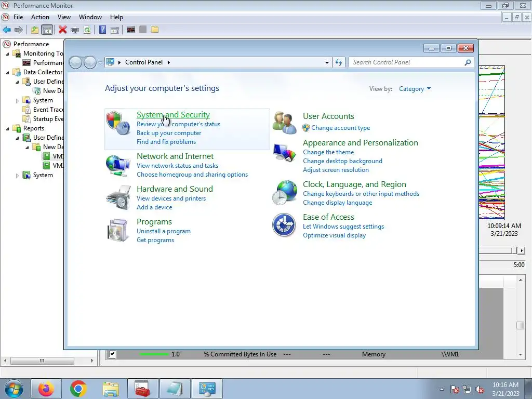Open the View by Category dropdown

tap(415, 89)
